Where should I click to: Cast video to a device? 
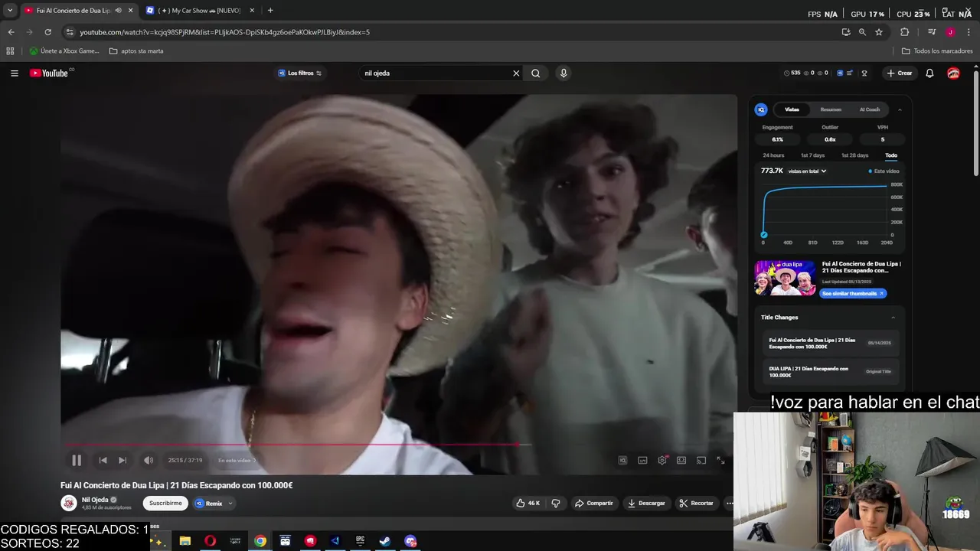[x=701, y=460]
